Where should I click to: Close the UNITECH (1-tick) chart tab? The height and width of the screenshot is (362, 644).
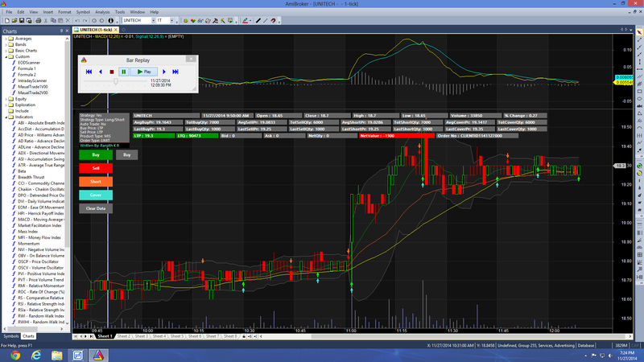point(116,30)
